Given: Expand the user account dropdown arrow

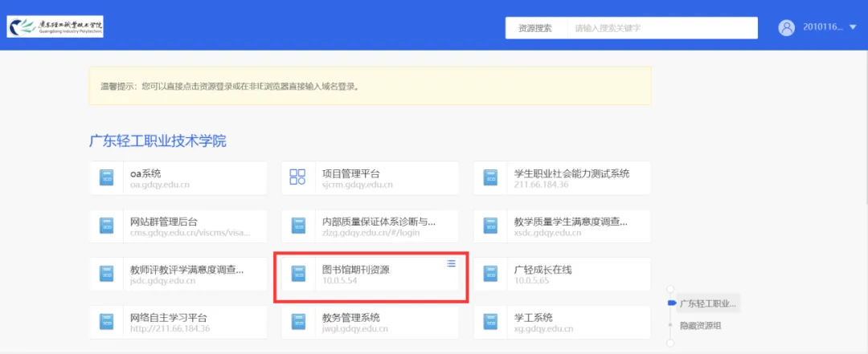Looking at the screenshot, I should click(853, 27).
